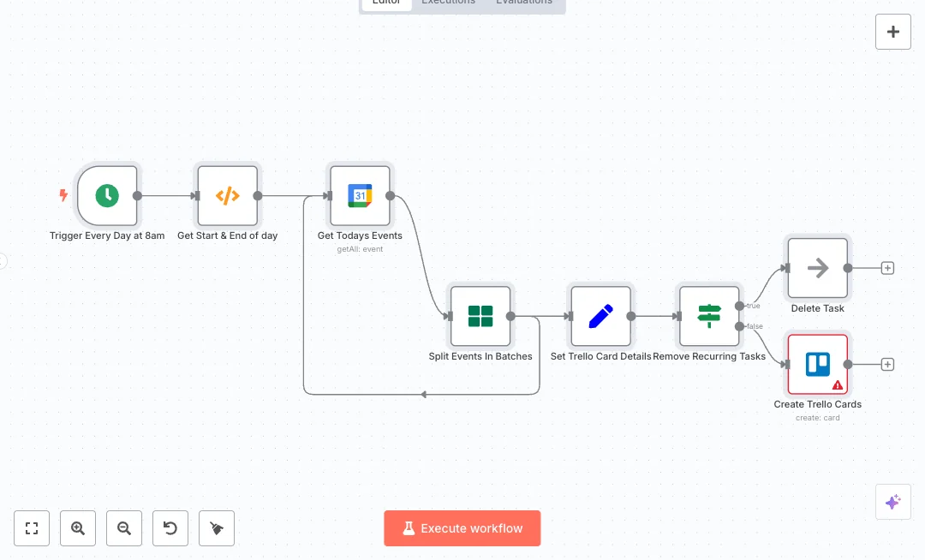Reset the canvas zoom level
The height and width of the screenshot is (560, 925).
(x=170, y=528)
